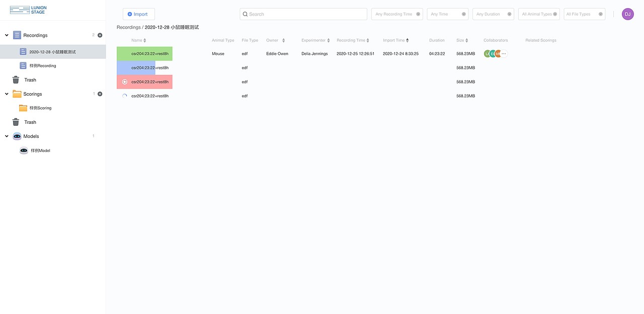This screenshot has height=314, width=644.
Task: Select 2020-12-28 小鼠睡眠测试 recording
Action: 53,52
